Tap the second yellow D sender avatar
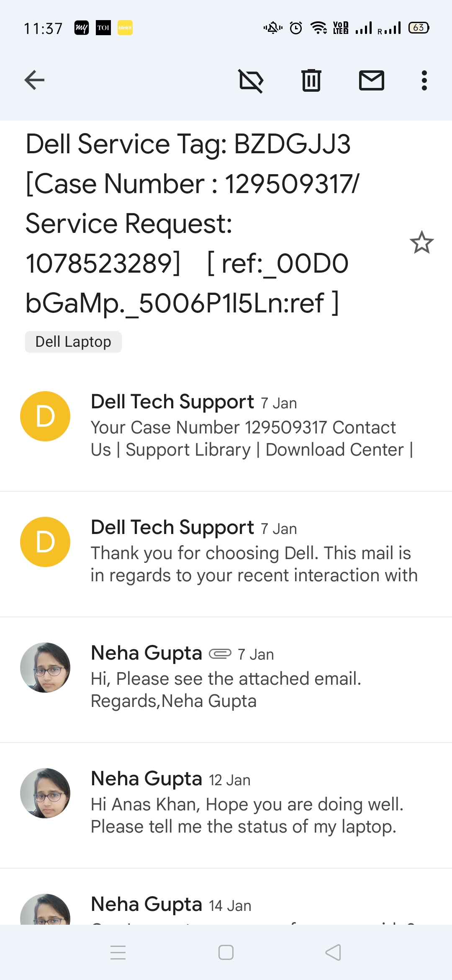The width and height of the screenshot is (452, 980). tap(45, 542)
